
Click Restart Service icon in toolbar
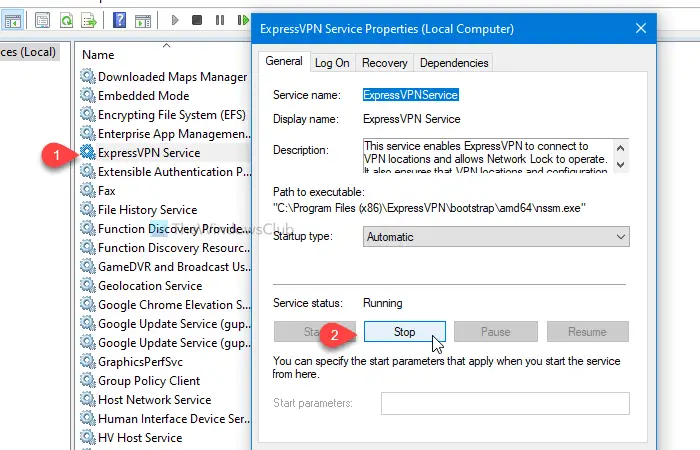click(243, 20)
